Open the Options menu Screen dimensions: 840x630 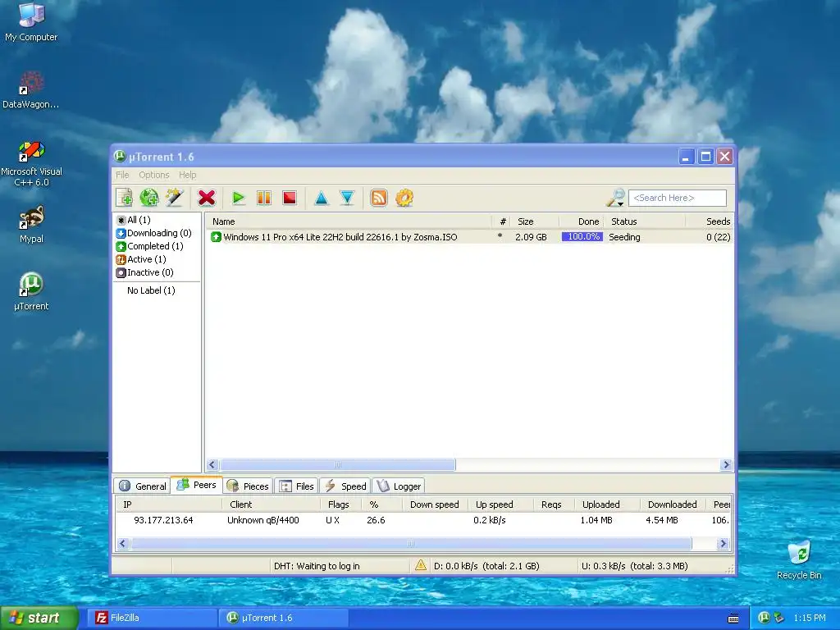(153, 175)
